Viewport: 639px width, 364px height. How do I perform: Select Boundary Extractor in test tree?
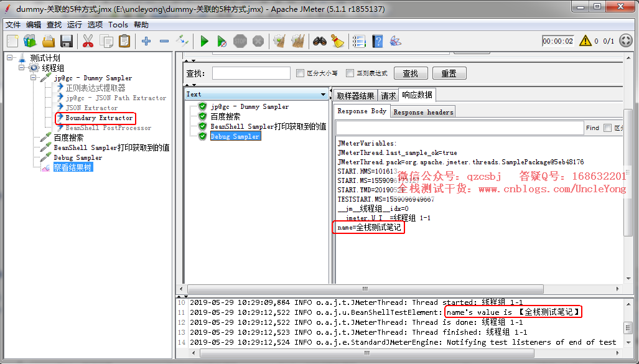pos(99,118)
